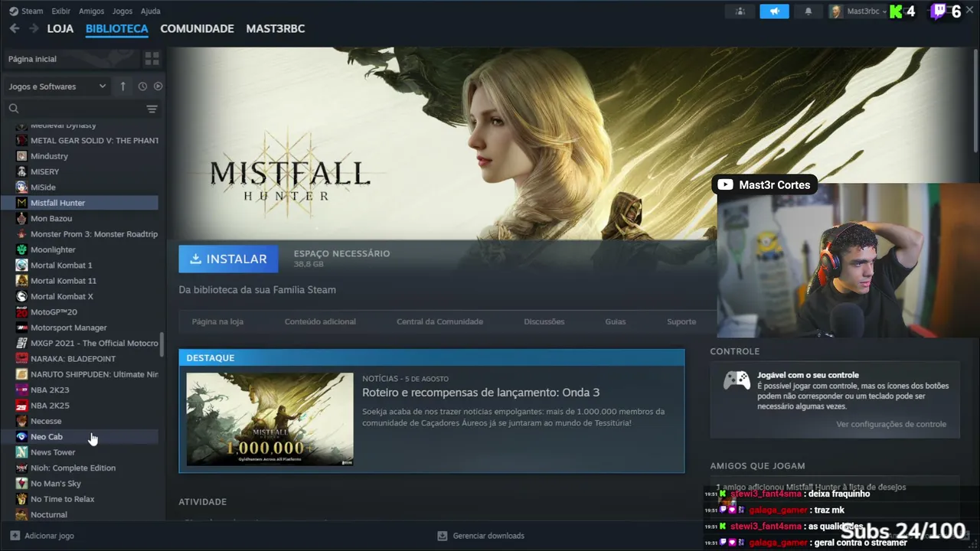The height and width of the screenshot is (551, 980).
Task: Click the Mindustry game icon
Action: tap(22, 156)
